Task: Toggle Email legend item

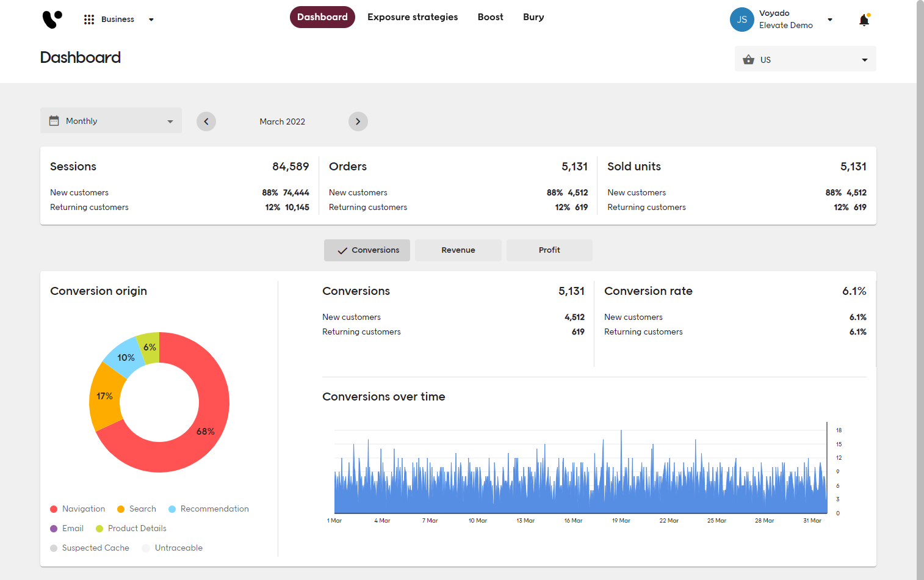Action: [67, 529]
